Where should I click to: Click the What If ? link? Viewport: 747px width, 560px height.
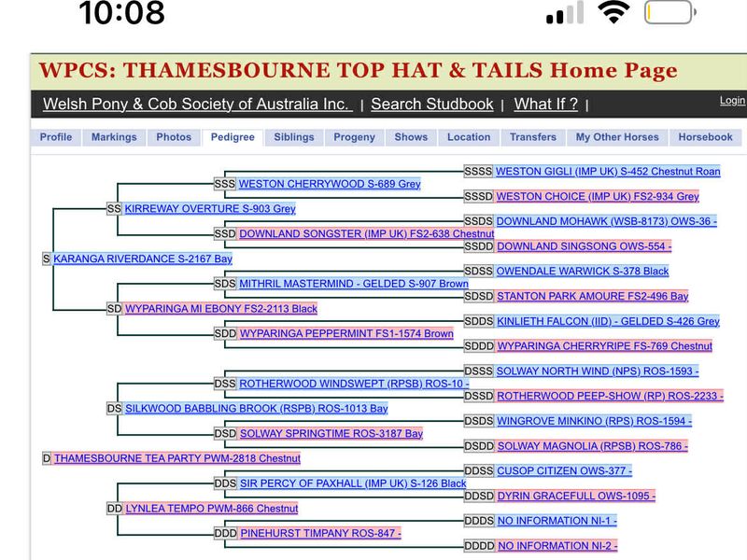[546, 105]
